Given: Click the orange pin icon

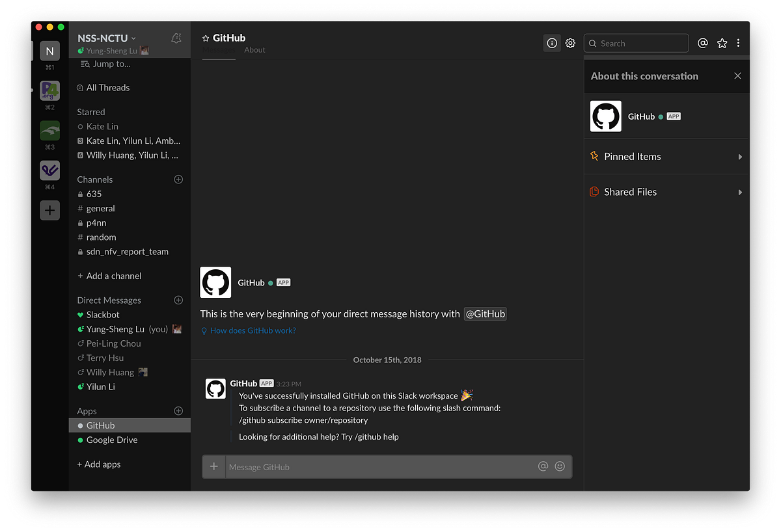Looking at the screenshot, I should click(594, 156).
